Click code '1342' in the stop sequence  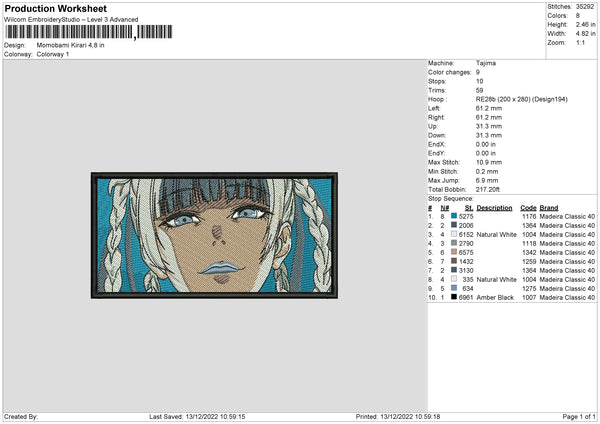coord(529,252)
